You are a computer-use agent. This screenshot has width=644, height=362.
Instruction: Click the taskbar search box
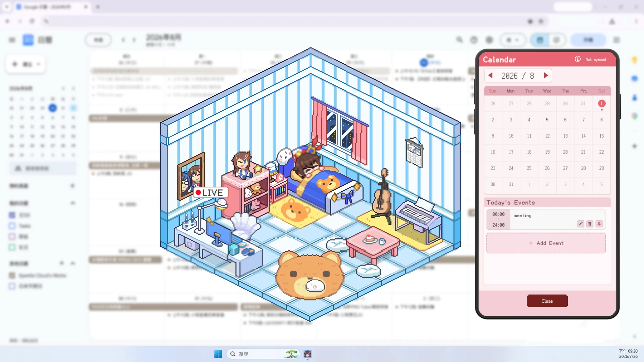coord(263,354)
